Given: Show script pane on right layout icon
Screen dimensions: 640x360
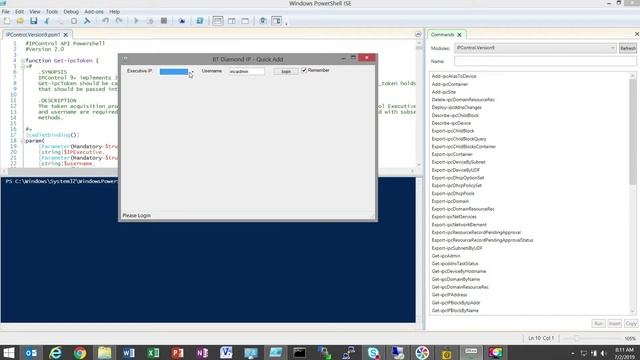Looking at the screenshot, I should tap(231, 21).
